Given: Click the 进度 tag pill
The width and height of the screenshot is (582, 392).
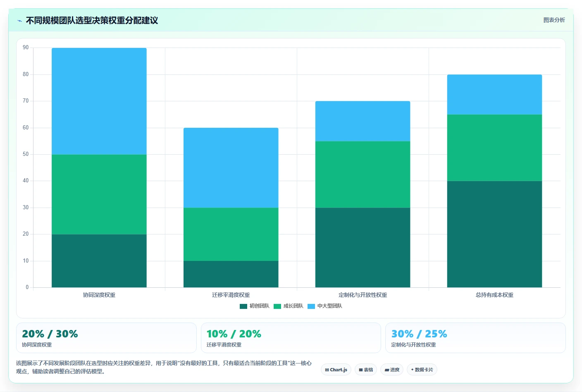Looking at the screenshot, I should click(x=392, y=370).
